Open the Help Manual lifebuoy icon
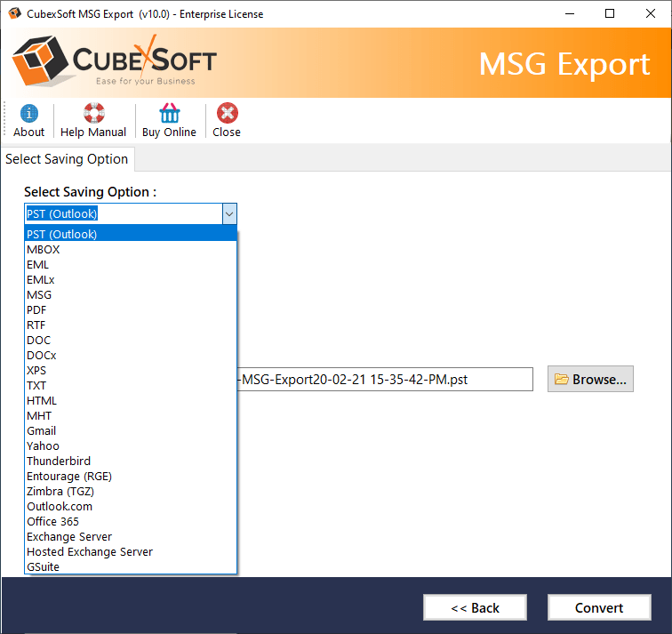The height and width of the screenshot is (634, 672). pyautogui.click(x=93, y=114)
